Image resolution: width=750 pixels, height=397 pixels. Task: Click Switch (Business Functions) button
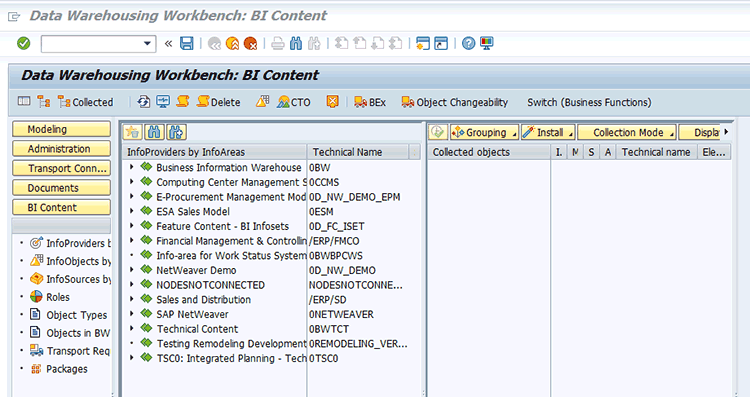(x=589, y=102)
